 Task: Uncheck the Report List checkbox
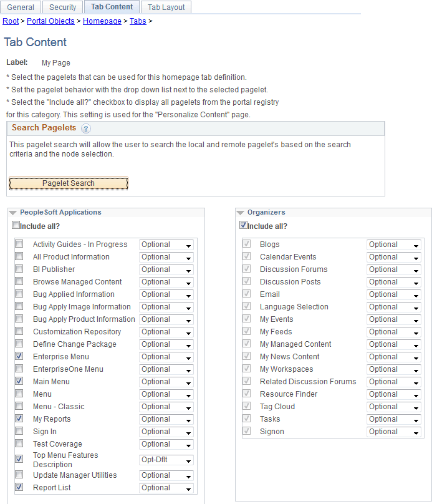point(19,488)
